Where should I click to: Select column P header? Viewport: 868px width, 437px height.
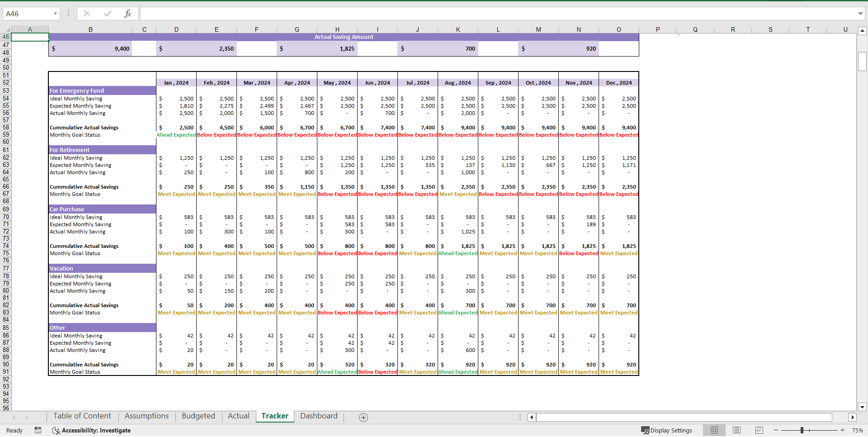(658, 29)
